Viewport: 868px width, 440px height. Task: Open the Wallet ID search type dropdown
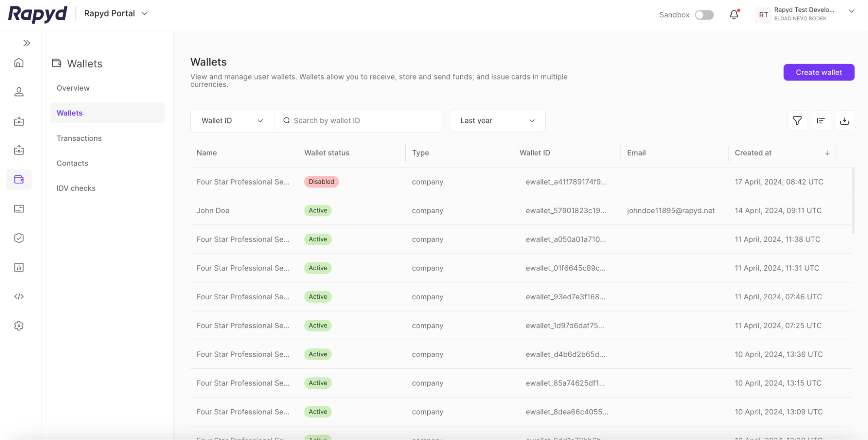(x=232, y=121)
